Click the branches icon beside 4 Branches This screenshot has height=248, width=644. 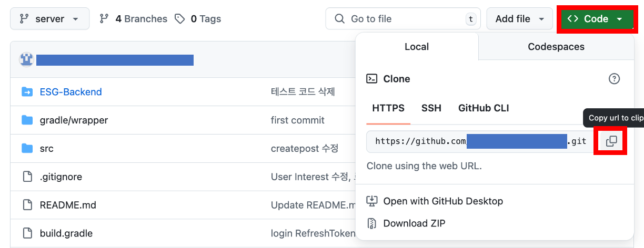104,19
